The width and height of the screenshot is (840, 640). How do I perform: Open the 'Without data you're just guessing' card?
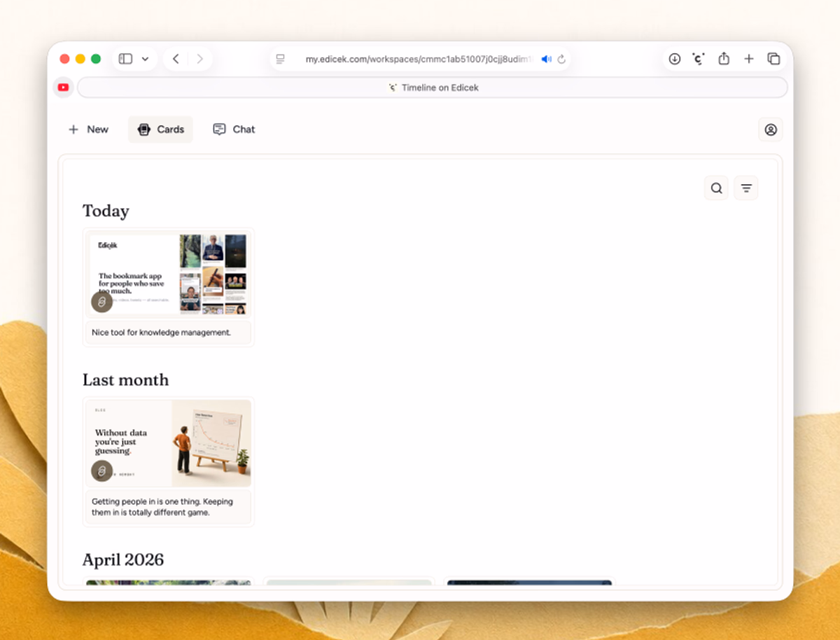(168, 443)
